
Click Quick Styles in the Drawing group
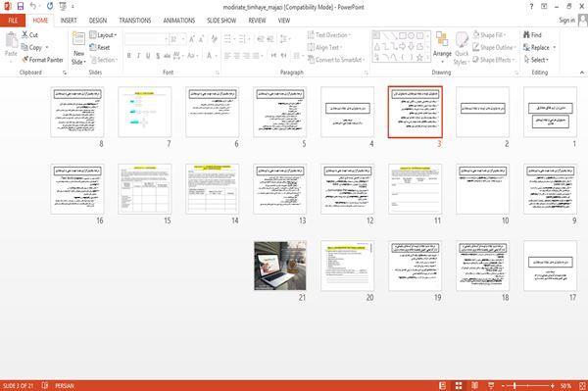tap(462, 49)
